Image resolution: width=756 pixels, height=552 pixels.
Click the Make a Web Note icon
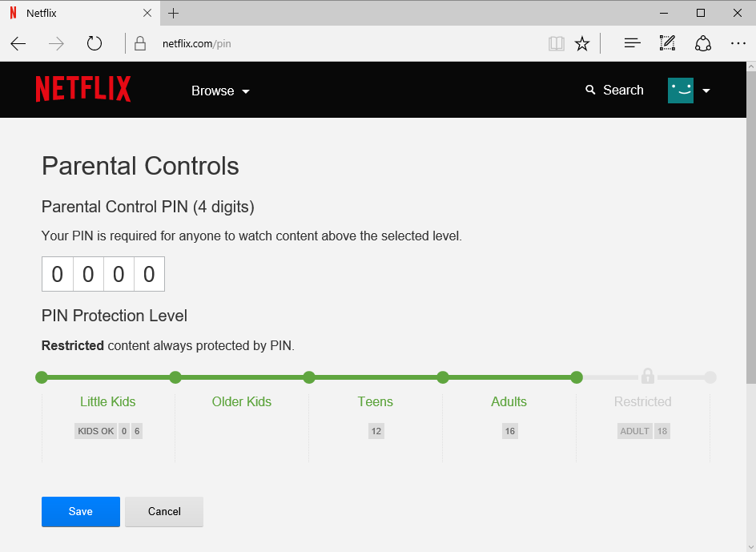coord(667,43)
